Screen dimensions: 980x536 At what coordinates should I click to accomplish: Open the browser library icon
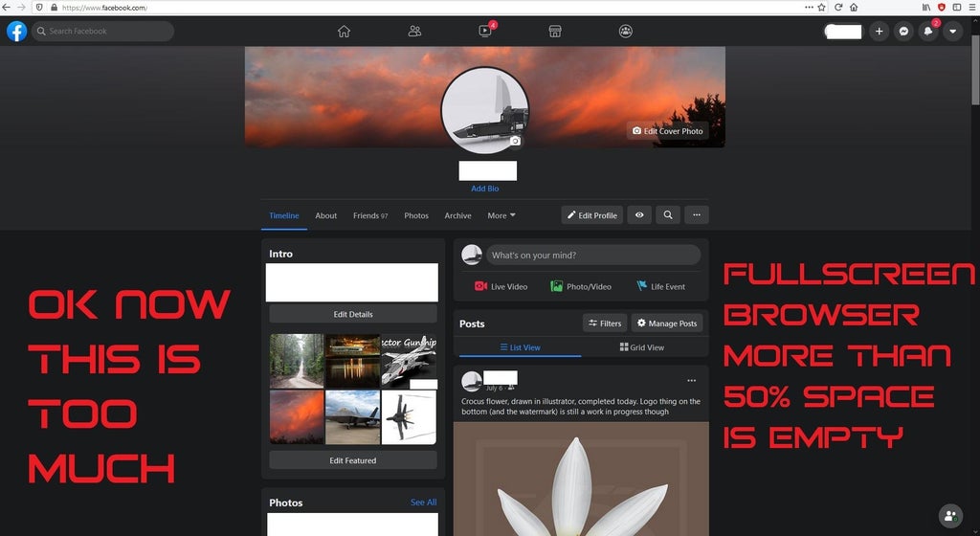[x=926, y=8]
